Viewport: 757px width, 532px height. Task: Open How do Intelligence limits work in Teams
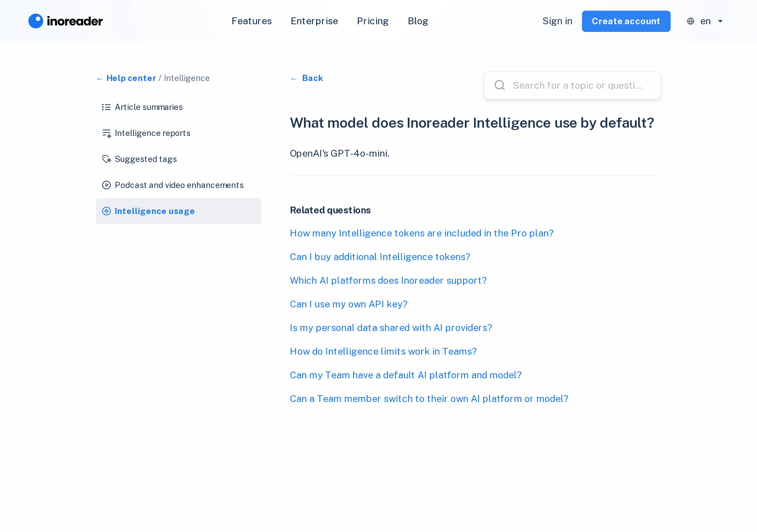click(383, 351)
